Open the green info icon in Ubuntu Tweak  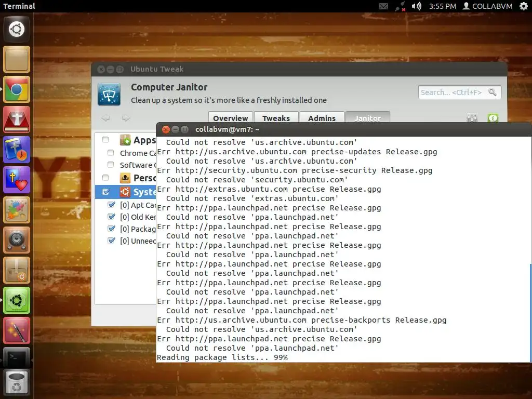click(493, 118)
